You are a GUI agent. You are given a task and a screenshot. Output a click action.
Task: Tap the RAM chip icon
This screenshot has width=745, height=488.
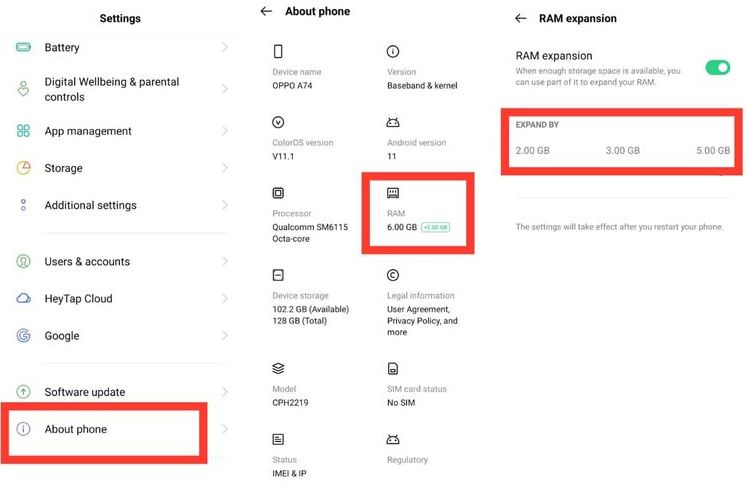pos(393,193)
